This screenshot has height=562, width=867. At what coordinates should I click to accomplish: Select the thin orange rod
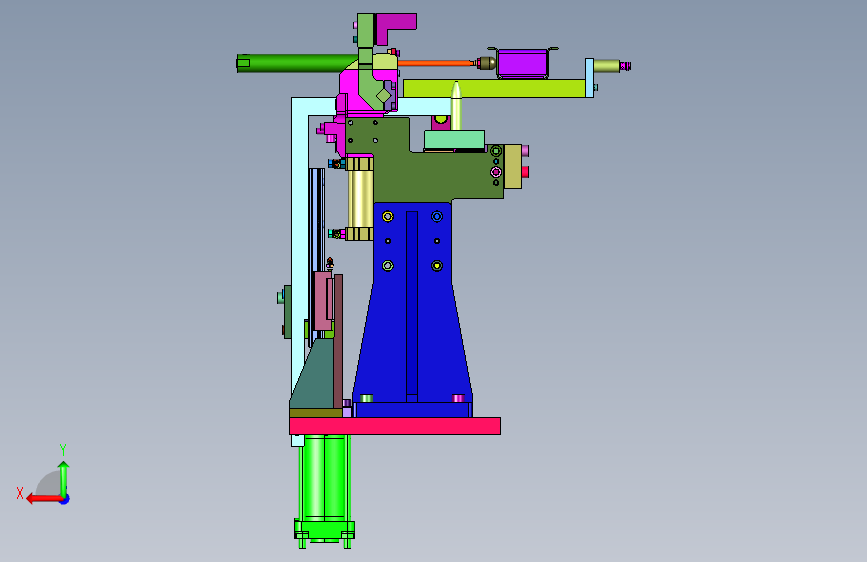click(x=436, y=63)
